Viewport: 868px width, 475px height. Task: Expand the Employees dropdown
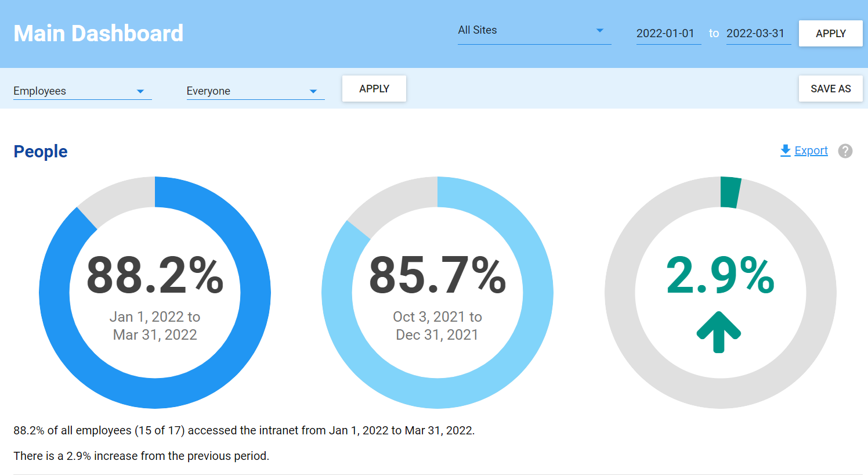tap(82, 91)
